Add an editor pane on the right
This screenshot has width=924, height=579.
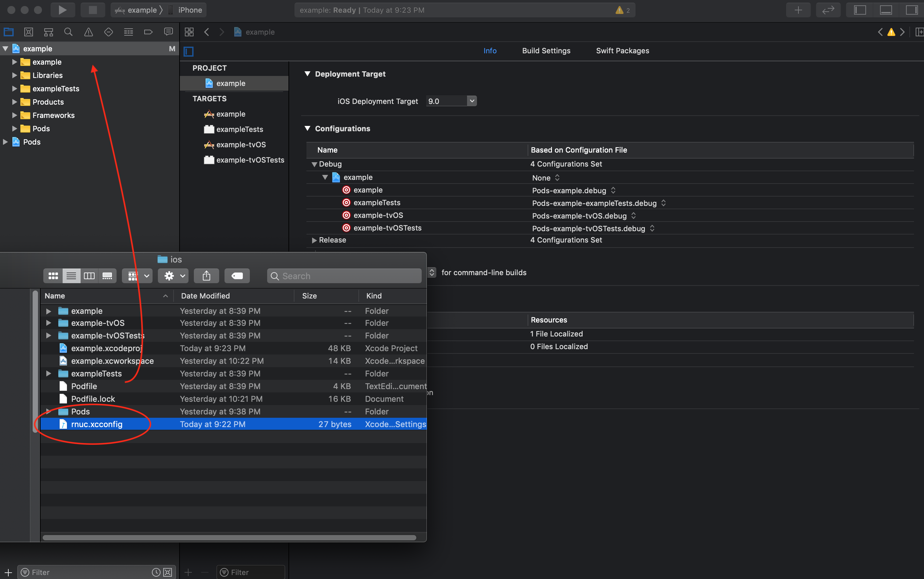(x=919, y=32)
